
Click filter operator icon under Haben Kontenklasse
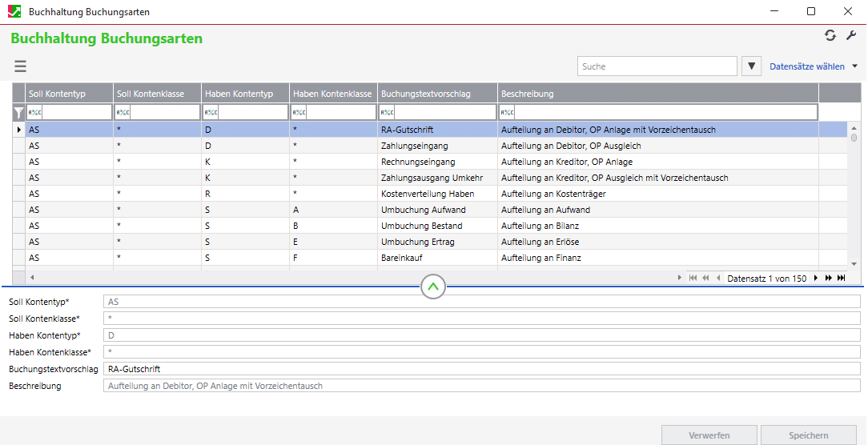pyautogui.click(x=299, y=113)
